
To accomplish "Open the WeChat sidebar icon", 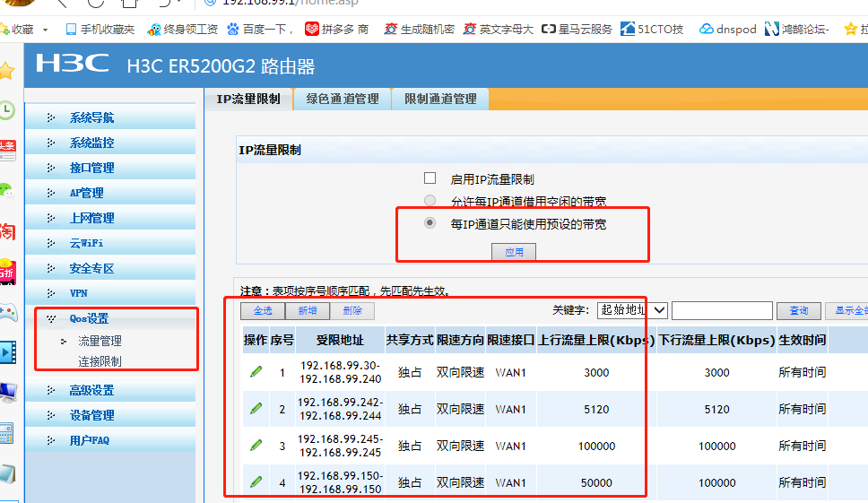I will click(6, 192).
